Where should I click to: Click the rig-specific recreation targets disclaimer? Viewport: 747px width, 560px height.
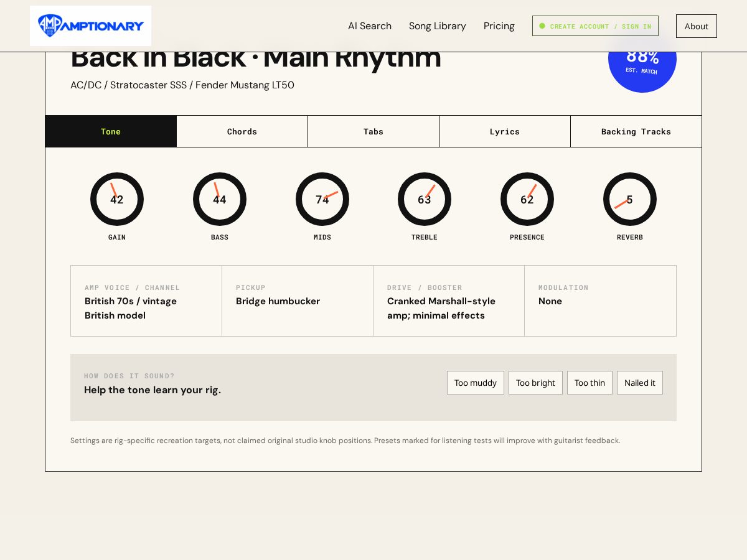pyautogui.click(x=345, y=441)
